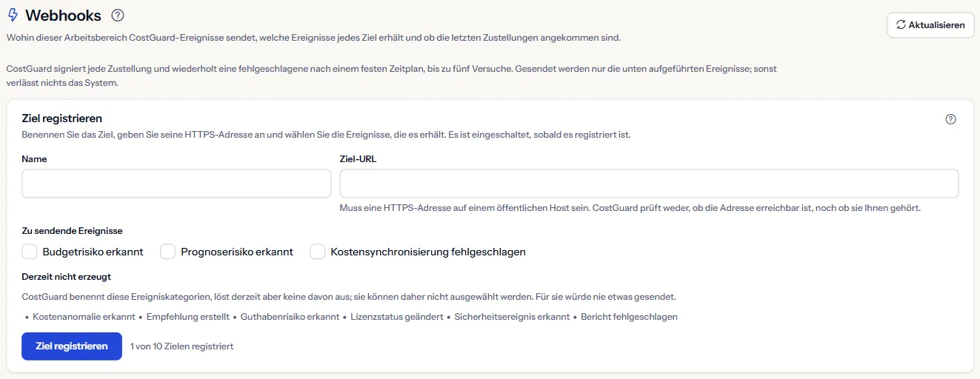The width and height of the screenshot is (980, 379).
Task: Open help icon in Ziel registrieren card
Action: pos(951,119)
